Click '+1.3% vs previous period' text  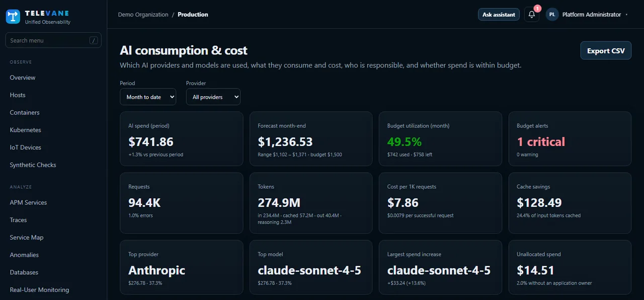click(x=156, y=155)
